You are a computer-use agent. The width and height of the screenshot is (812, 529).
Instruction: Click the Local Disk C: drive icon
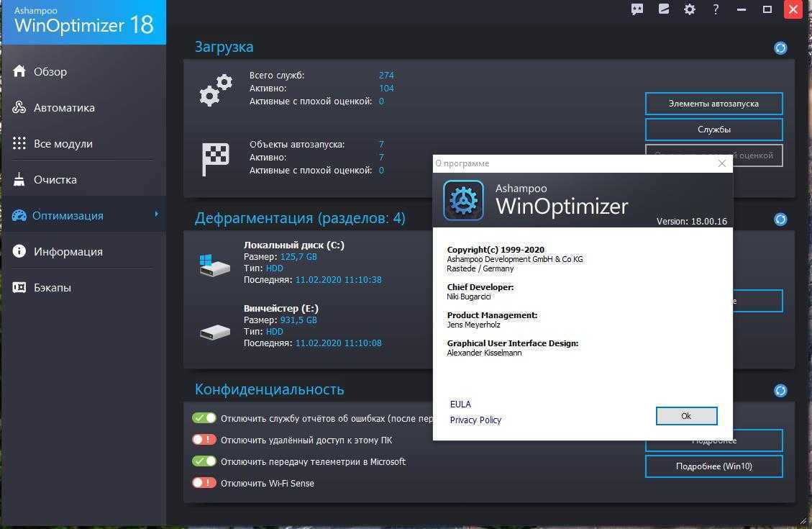[x=214, y=265]
